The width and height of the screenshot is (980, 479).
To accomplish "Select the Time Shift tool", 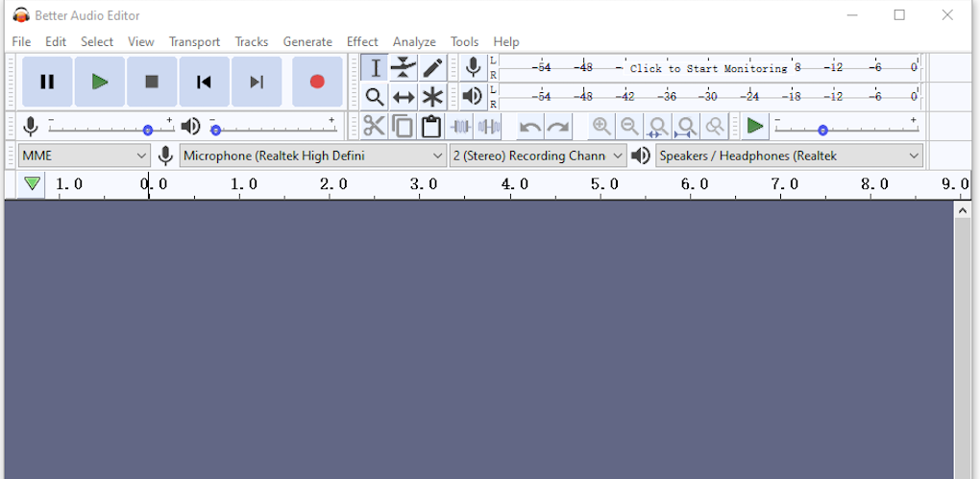I will [404, 97].
